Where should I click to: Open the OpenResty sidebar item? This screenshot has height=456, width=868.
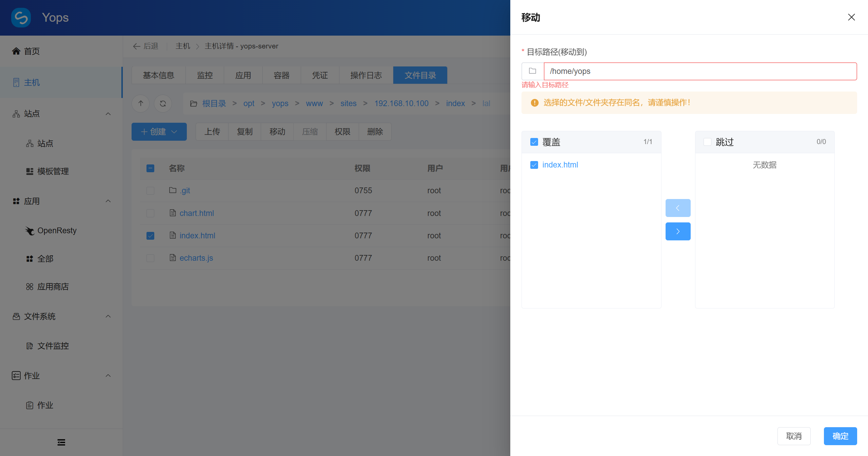point(57,231)
